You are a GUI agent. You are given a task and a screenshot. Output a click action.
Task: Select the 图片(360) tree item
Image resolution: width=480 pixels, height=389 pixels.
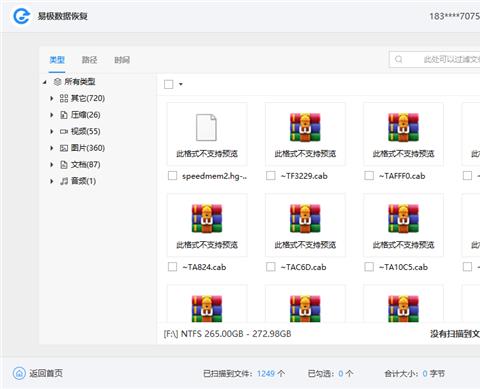(88, 148)
